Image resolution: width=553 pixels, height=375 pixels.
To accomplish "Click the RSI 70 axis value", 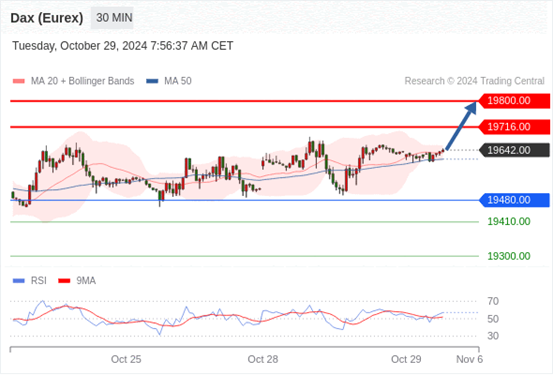I will click(x=493, y=301).
